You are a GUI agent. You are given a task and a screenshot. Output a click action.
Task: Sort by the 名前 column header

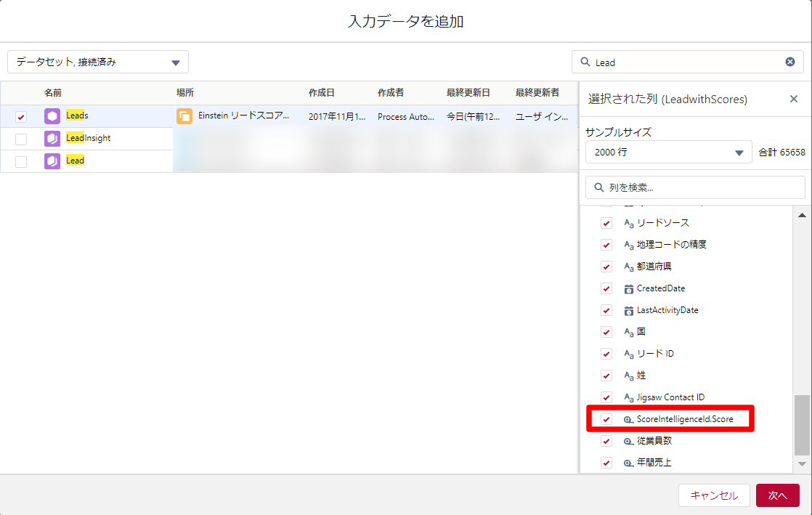[53, 93]
